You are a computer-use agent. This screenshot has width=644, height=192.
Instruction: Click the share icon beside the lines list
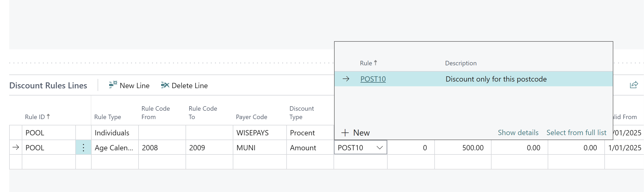point(634,85)
